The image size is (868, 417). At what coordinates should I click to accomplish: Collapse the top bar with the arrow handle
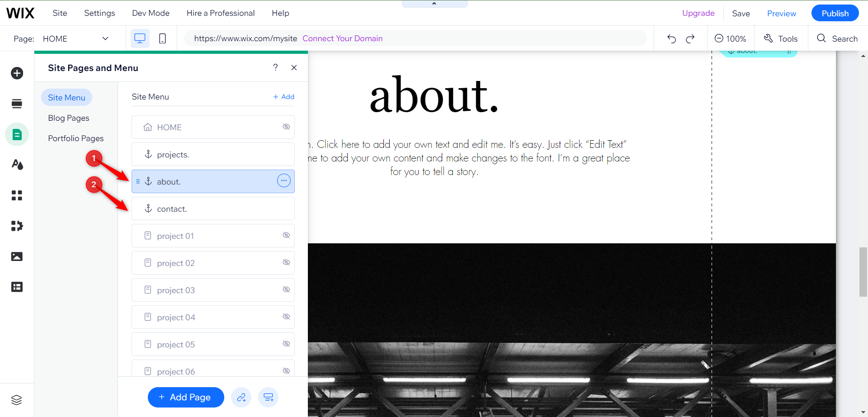tap(434, 4)
